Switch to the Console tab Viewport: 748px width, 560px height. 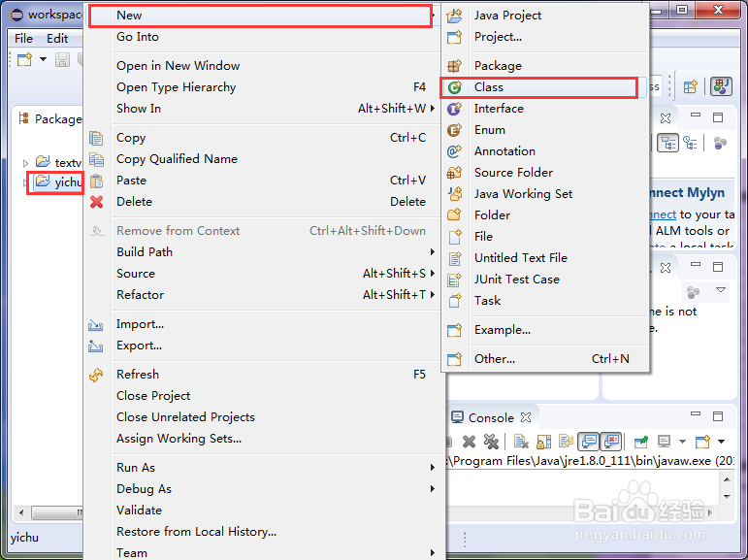point(491,418)
